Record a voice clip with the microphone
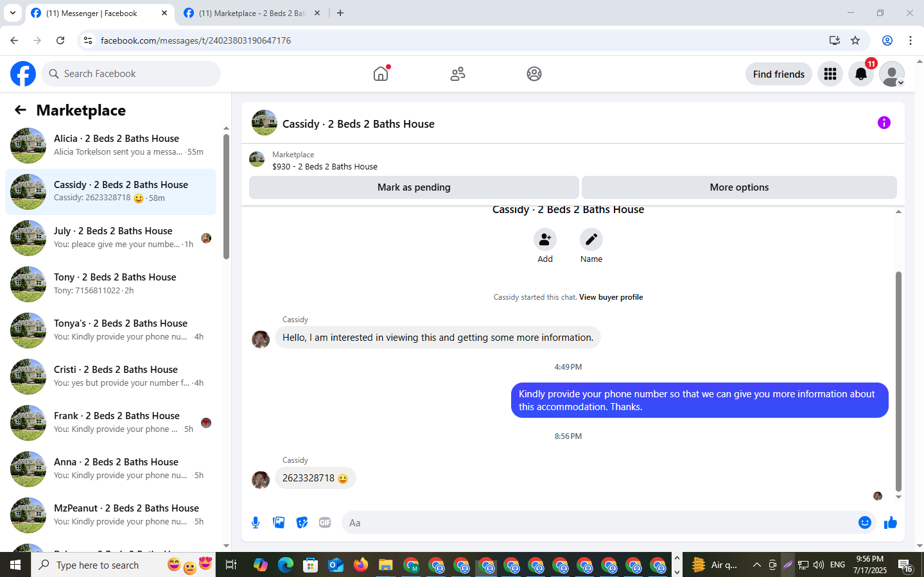924x577 pixels. (256, 522)
